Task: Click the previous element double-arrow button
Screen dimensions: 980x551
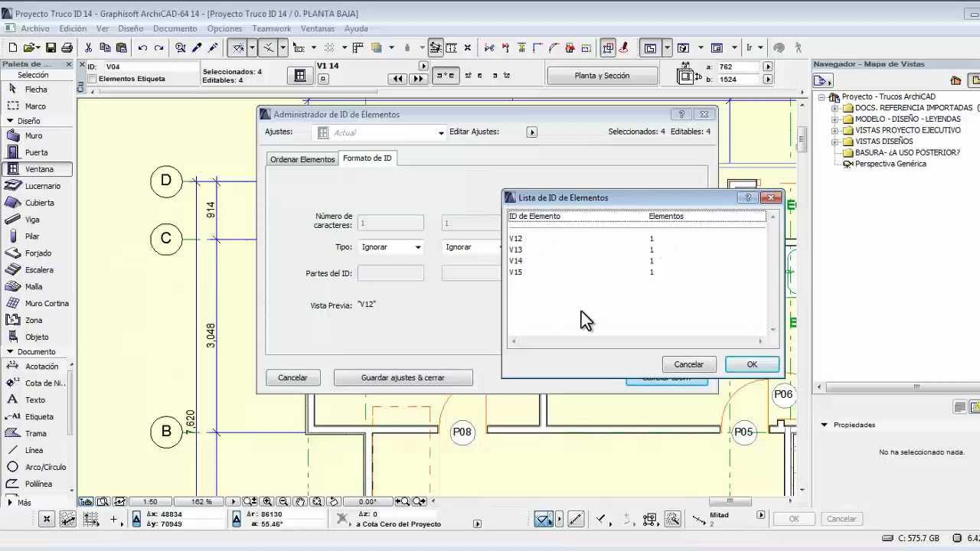Action: point(397,79)
